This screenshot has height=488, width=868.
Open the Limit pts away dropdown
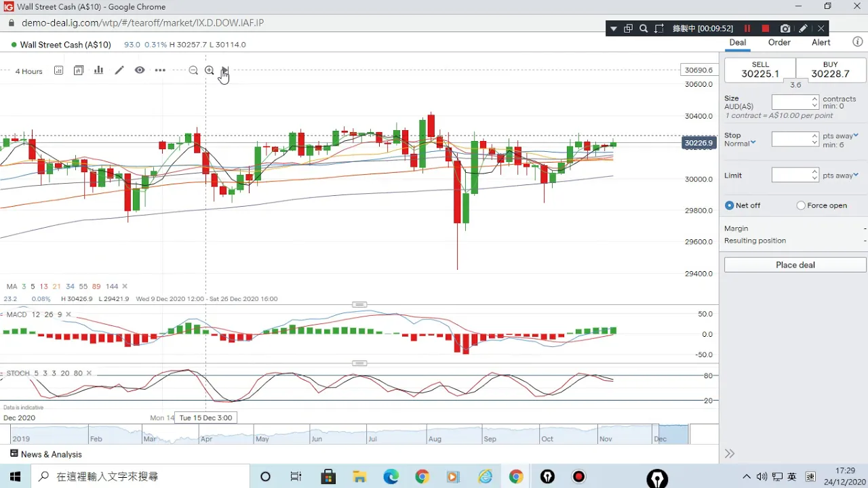click(x=841, y=176)
